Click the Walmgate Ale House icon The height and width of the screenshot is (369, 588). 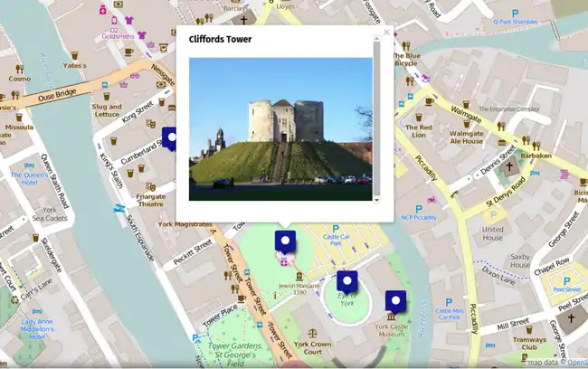tap(466, 121)
